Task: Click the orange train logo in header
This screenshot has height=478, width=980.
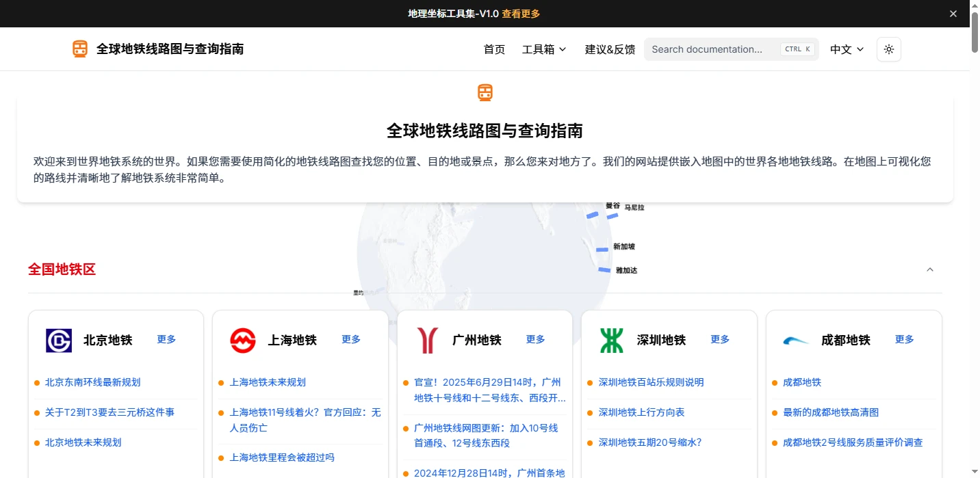Action: pos(80,49)
